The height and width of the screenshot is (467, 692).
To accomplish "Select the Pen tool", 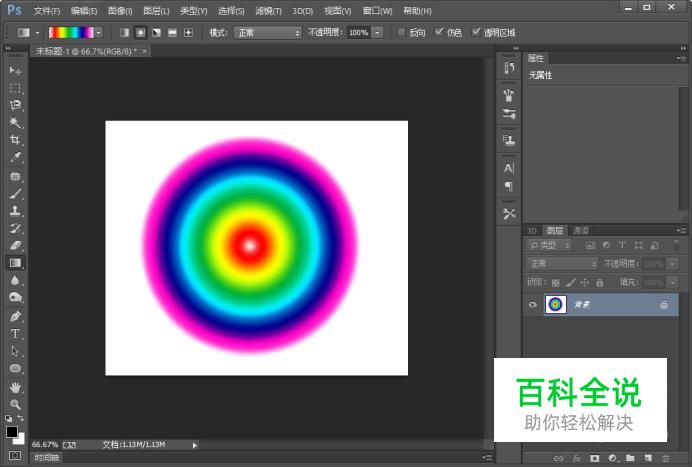I will (15, 316).
